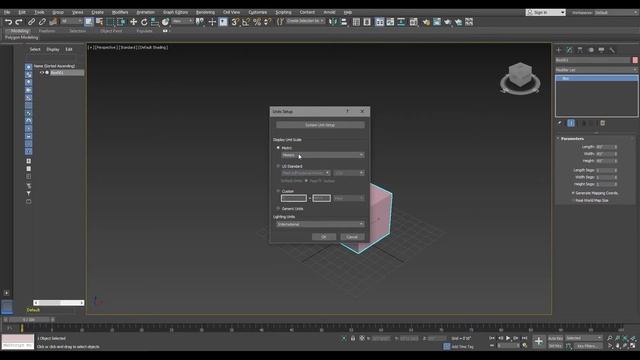
Task: Open the Modifiers menu
Action: coord(120,12)
